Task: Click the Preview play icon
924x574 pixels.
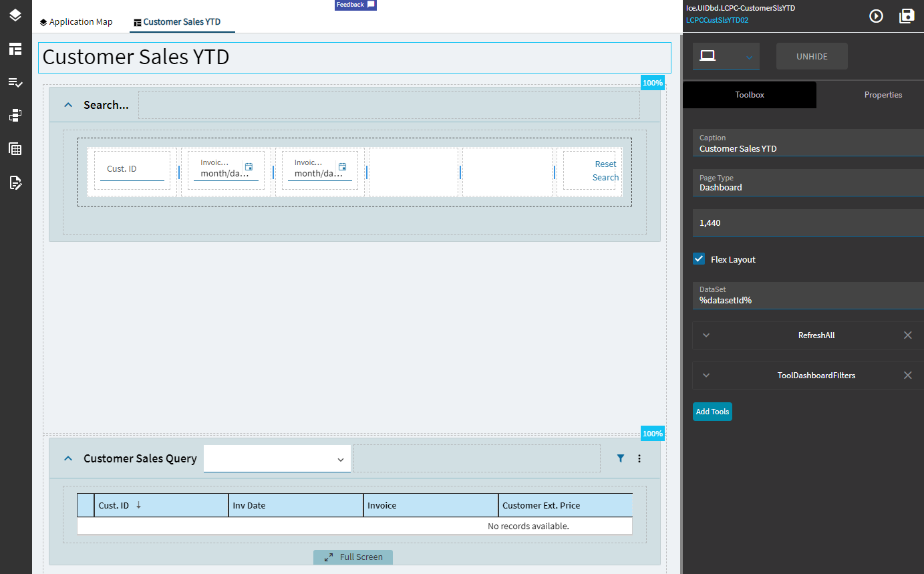Action: click(876, 16)
